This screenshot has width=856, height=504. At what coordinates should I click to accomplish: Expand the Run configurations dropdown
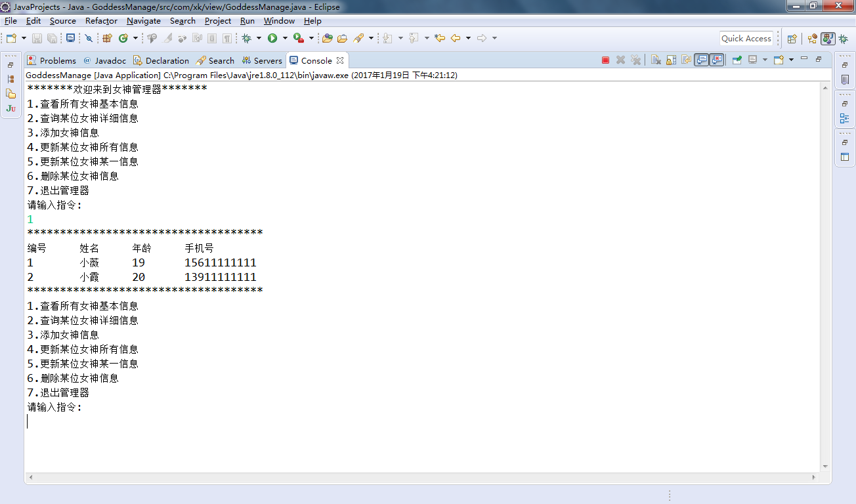tap(285, 38)
